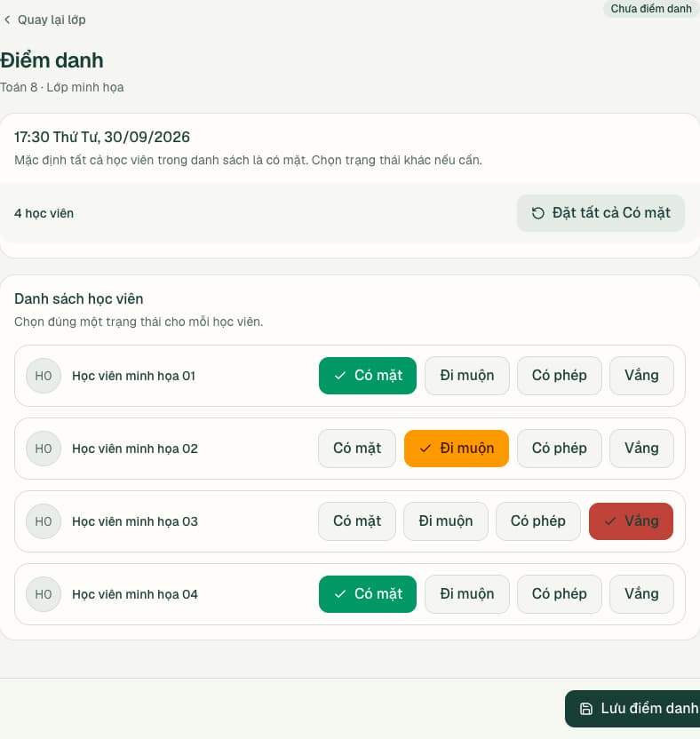Mark Học viên minh họa 01 as Có phép
The width and height of the screenshot is (700, 739).
pyautogui.click(x=560, y=376)
